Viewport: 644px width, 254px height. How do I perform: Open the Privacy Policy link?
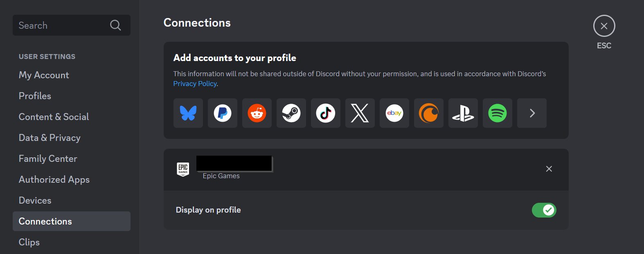pyautogui.click(x=195, y=84)
